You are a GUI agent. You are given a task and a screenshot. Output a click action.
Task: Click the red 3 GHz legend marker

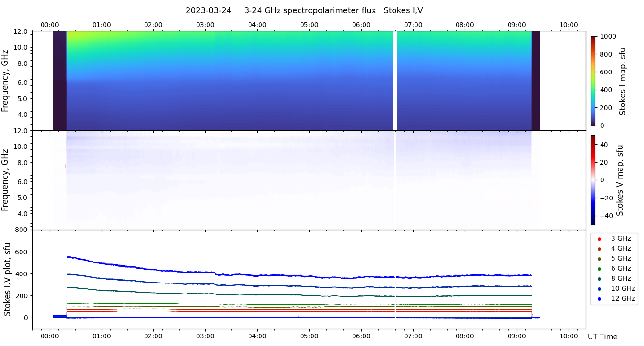(x=599, y=239)
